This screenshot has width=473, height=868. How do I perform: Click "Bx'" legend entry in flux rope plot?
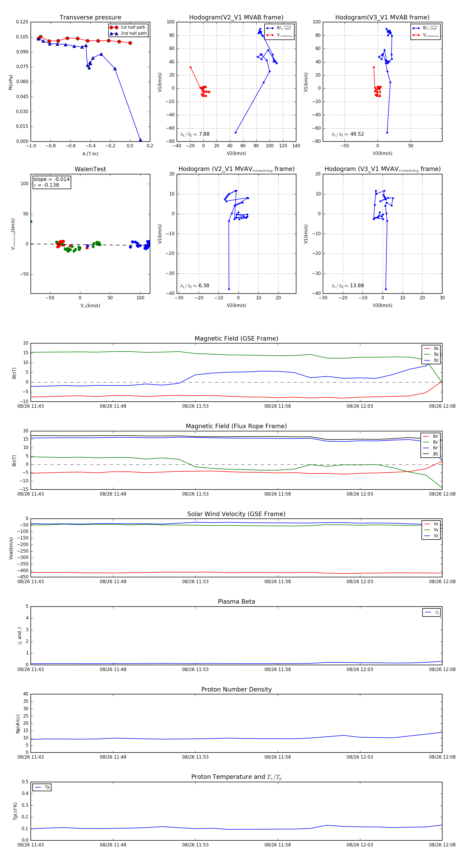pyautogui.click(x=431, y=436)
